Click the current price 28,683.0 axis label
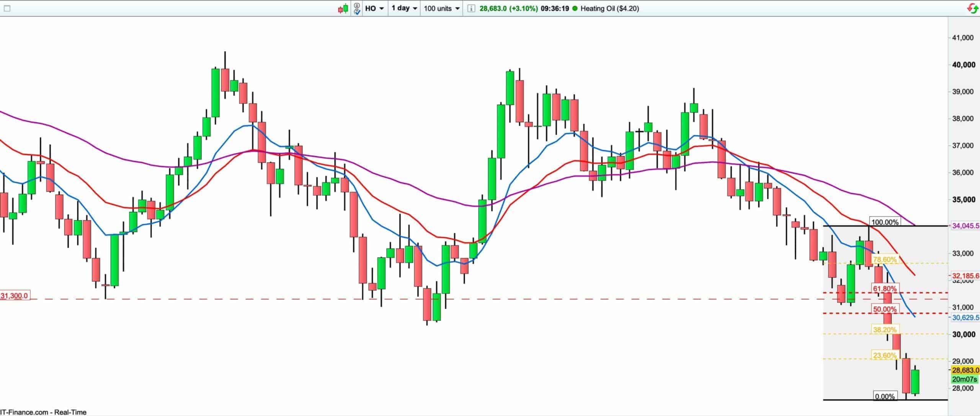The width and height of the screenshot is (980, 416). pos(965,370)
